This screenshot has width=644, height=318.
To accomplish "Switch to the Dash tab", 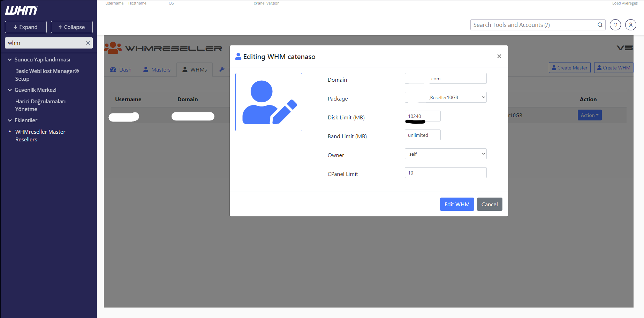I will click(x=121, y=69).
